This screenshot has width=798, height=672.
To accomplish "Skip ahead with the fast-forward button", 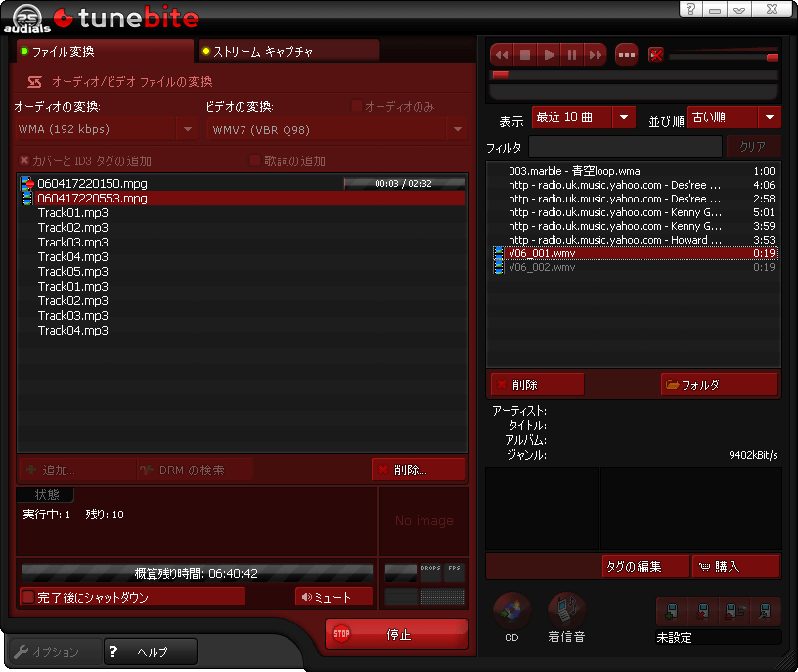I will tap(595, 55).
